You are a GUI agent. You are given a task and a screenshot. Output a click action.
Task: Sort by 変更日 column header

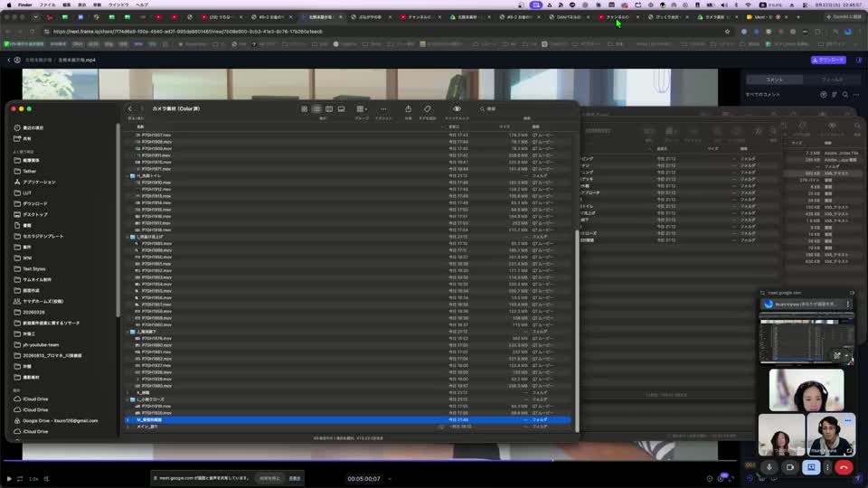pos(454,127)
